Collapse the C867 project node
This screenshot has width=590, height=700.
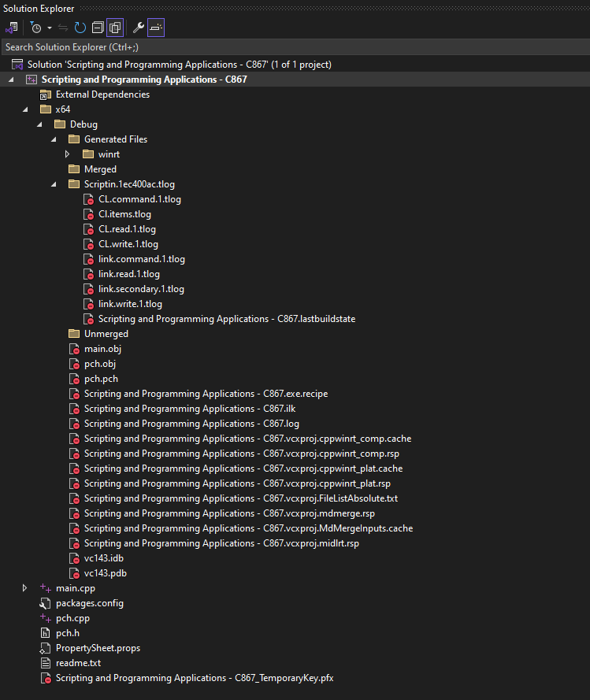[x=11, y=80]
